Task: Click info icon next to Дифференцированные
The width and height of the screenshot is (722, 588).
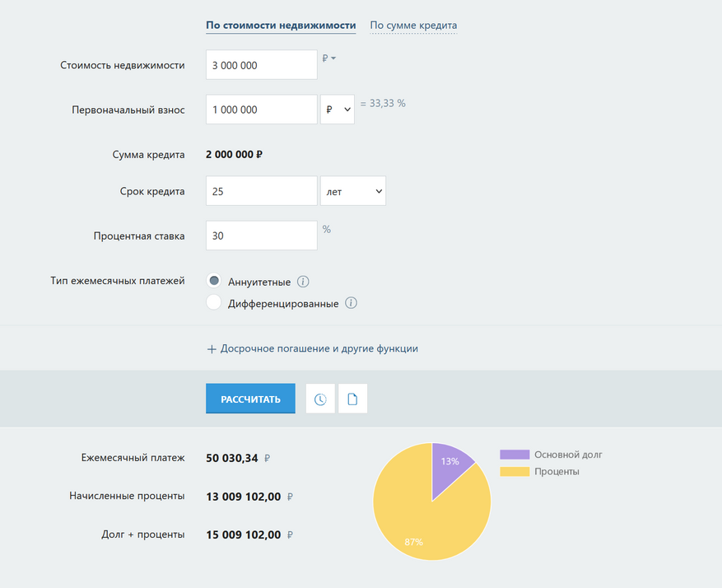Action: (x=351, y=303)
